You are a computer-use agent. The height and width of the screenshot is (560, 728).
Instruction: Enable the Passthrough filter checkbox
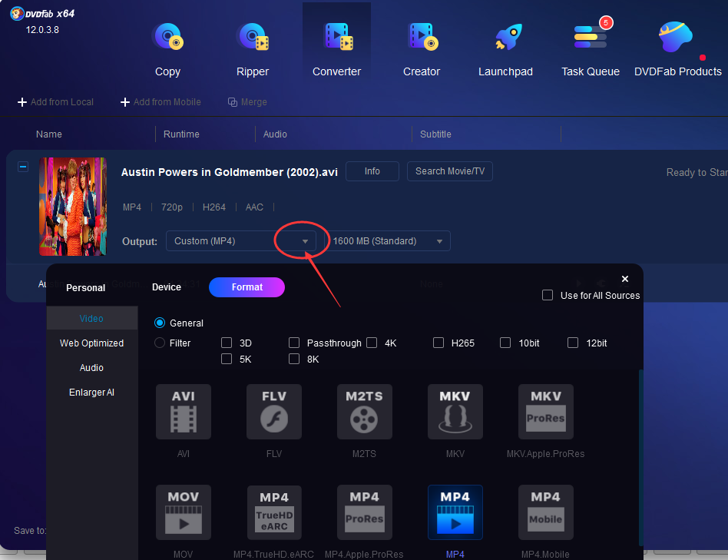click(x=294, y=343)
